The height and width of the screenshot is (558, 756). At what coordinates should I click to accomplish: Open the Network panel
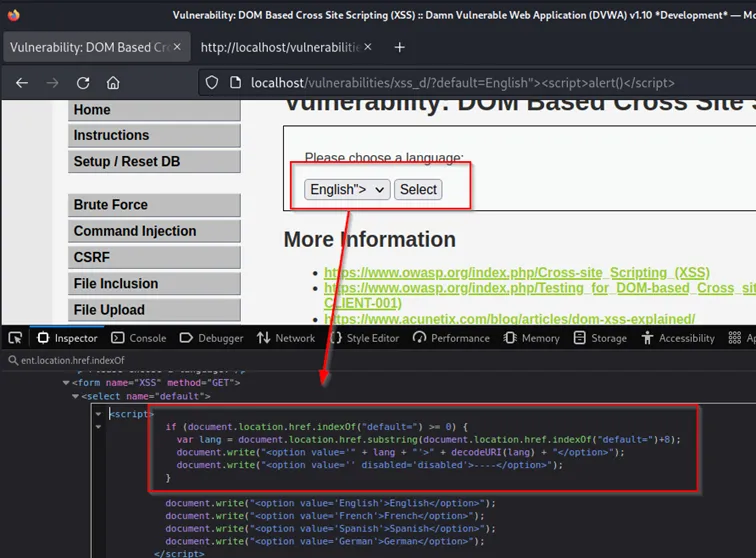pos(285,338)
